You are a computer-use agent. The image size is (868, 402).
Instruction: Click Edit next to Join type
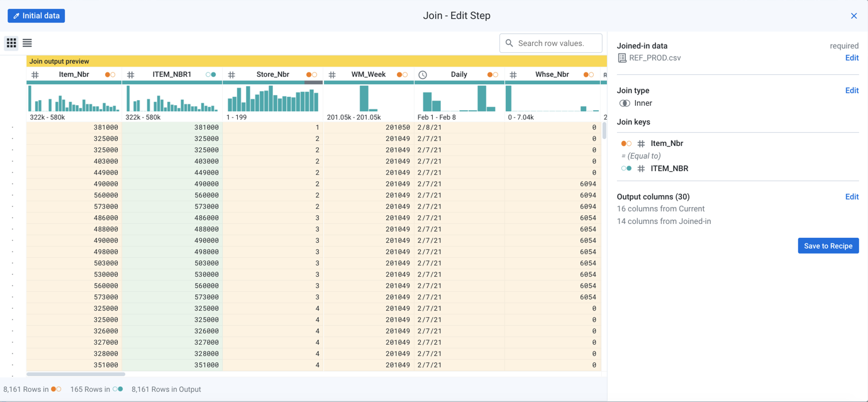(852, 90)
